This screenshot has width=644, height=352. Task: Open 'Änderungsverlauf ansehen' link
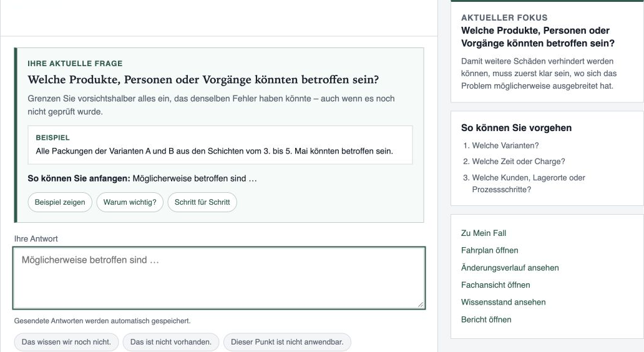(510, 267)
